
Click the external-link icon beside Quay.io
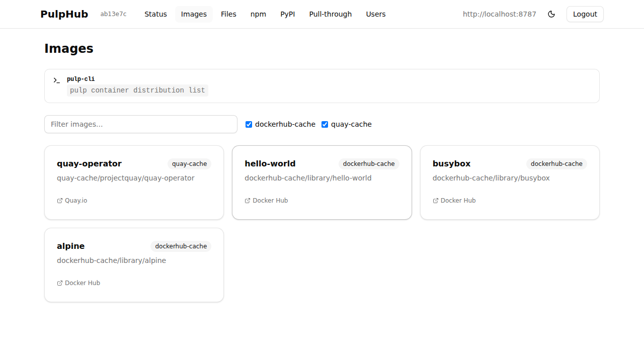[x=59, y=200]
